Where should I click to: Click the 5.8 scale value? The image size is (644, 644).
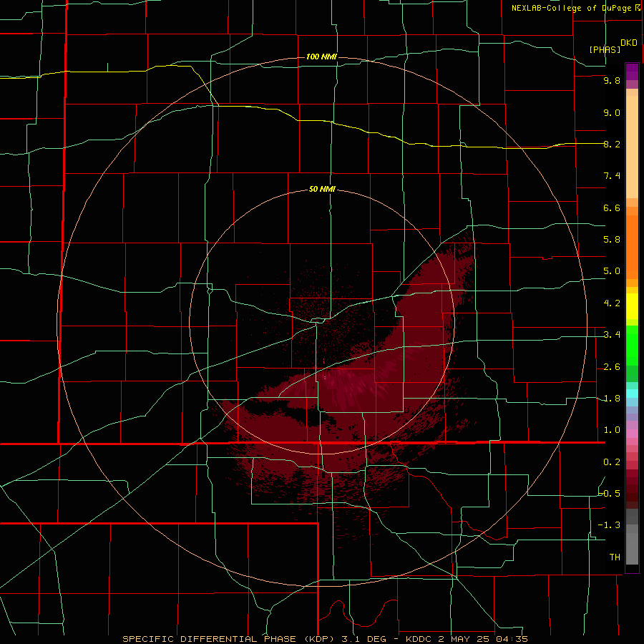click(x=612, y=240)
